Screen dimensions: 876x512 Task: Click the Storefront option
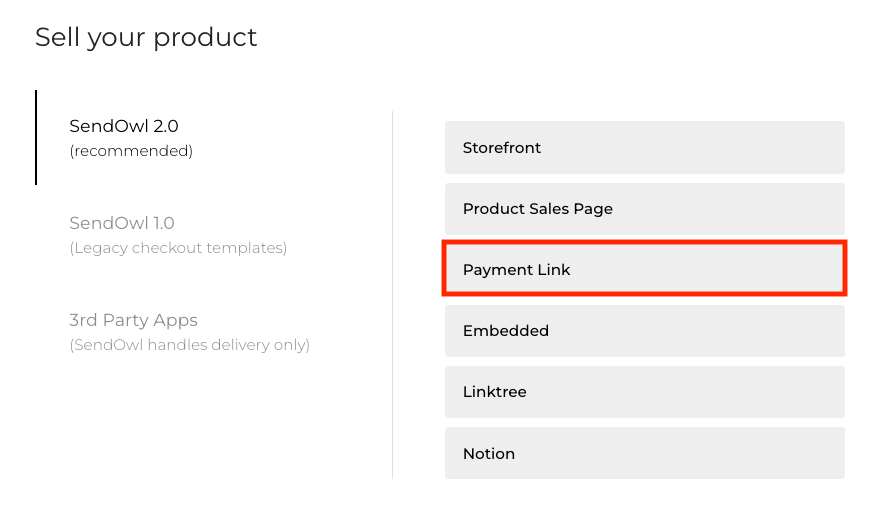point(644,148)
